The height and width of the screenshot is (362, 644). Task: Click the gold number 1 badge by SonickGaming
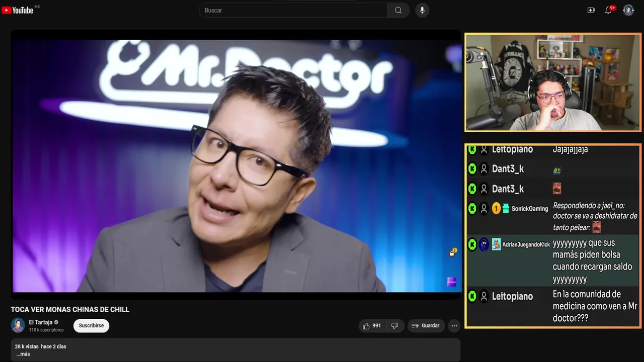(x=496, y=209)
